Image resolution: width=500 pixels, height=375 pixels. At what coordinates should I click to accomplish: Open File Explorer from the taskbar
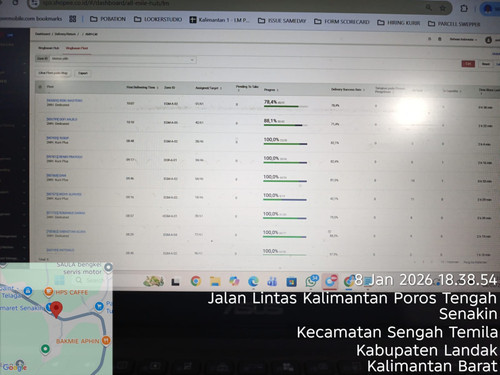[215, 282]
